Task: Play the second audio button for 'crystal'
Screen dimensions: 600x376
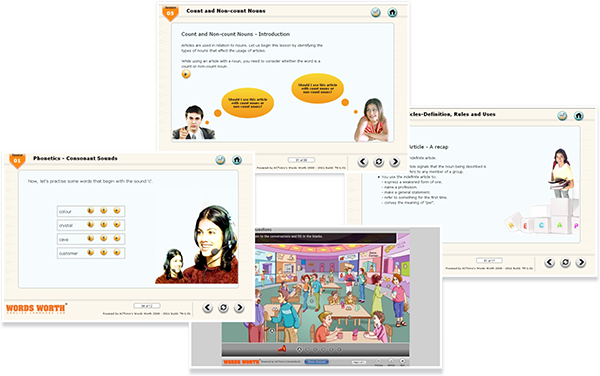Action: (x=104, y=224)
